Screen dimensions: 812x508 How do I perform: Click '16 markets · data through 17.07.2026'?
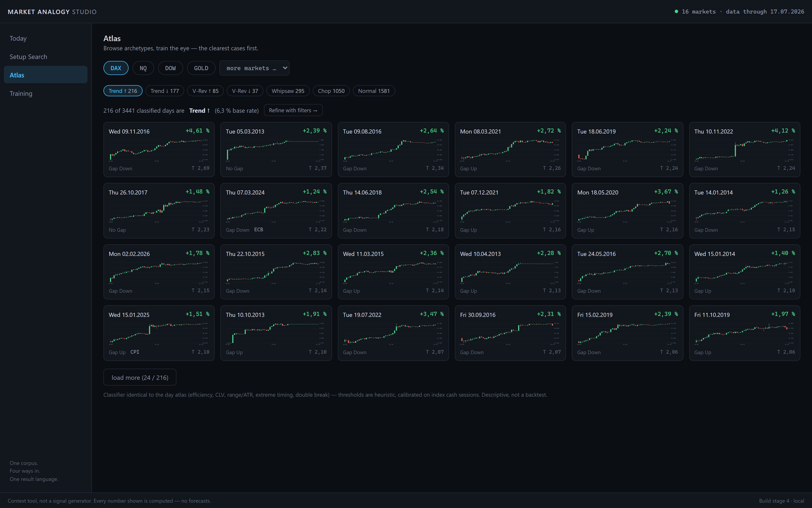(x=743, y=11)
